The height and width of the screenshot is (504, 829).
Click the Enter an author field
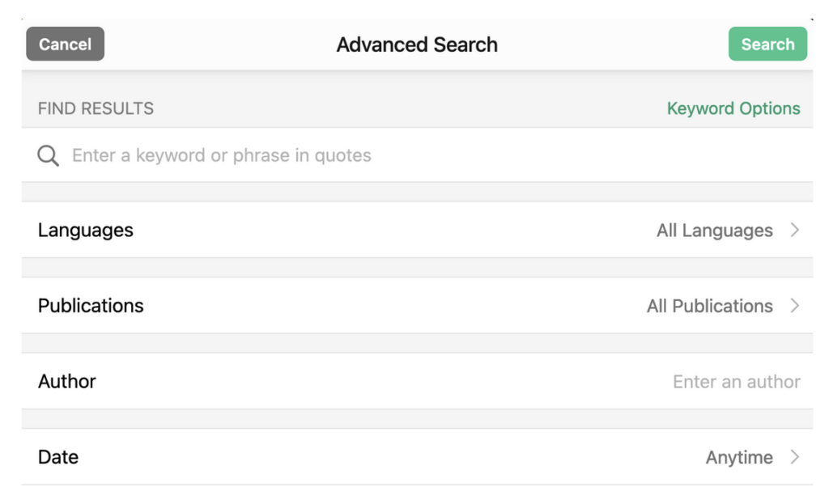click(x=736, y=382)
